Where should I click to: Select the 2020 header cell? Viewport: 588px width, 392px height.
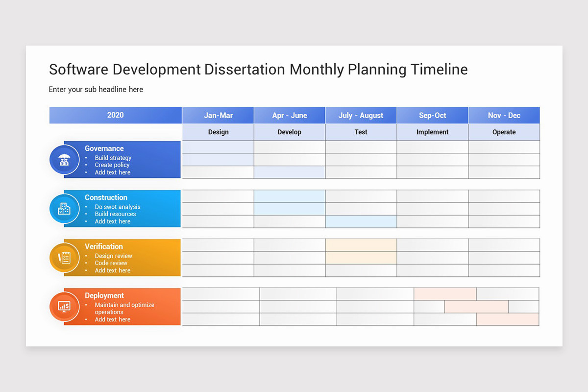coord(115,115)
